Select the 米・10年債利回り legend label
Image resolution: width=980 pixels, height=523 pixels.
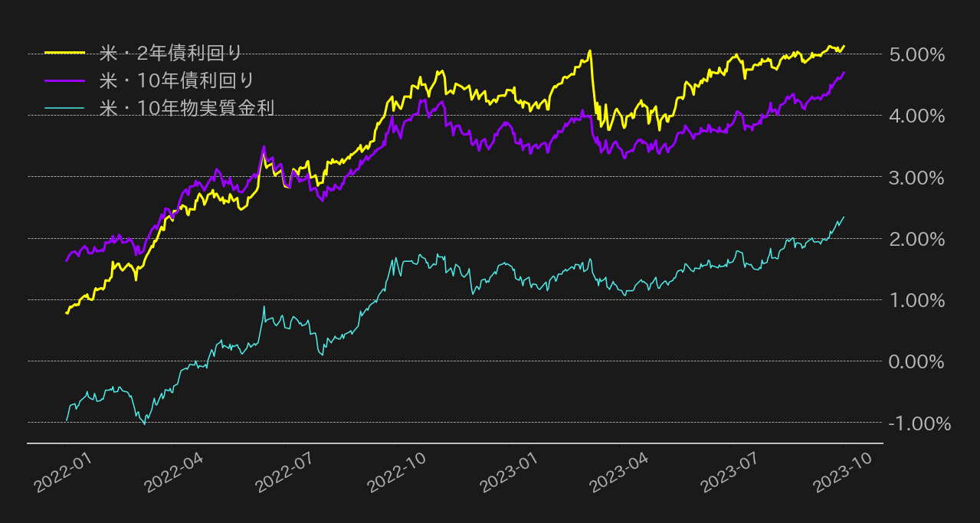(x=177, y=80)
